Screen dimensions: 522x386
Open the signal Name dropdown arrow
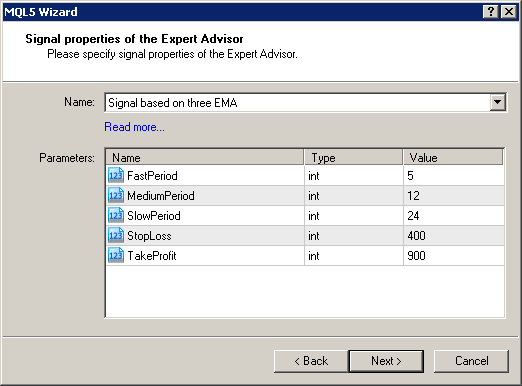pyautogui.click(x=497, y=102)
